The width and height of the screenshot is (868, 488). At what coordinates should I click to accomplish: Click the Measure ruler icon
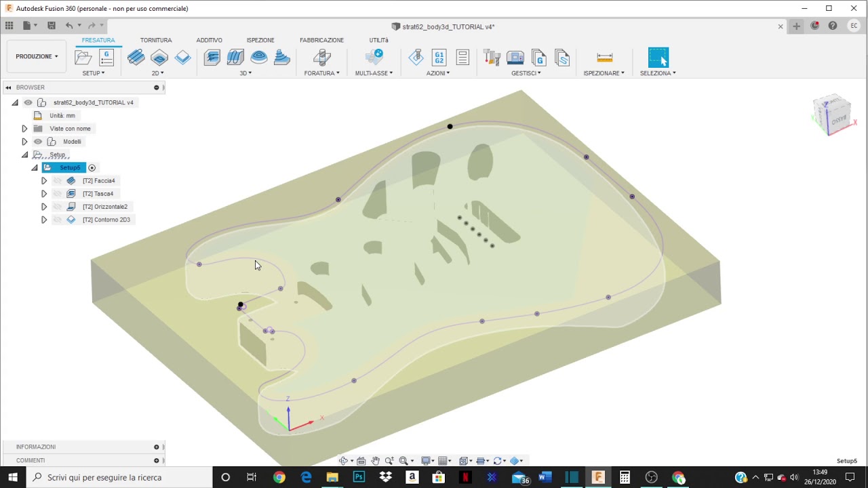604,58
